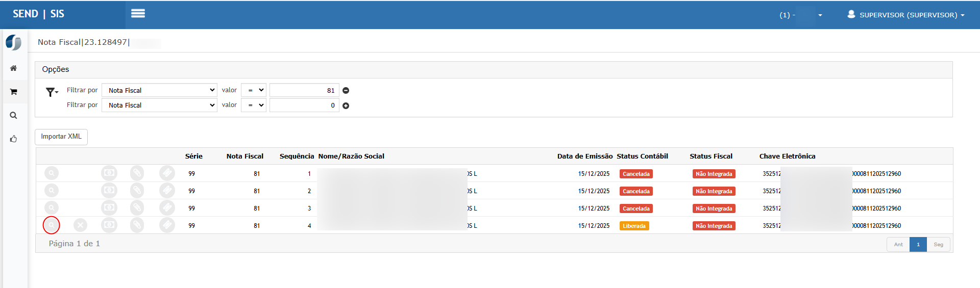980x288 pixels.
Task: Go to Home via sidebar house icon
Action: tap(14, 68)
